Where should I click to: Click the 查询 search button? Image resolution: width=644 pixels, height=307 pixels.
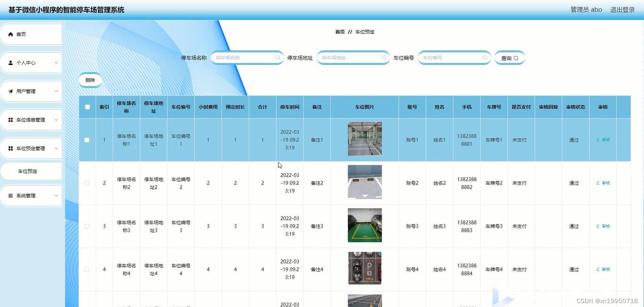(x=509, y=58)
